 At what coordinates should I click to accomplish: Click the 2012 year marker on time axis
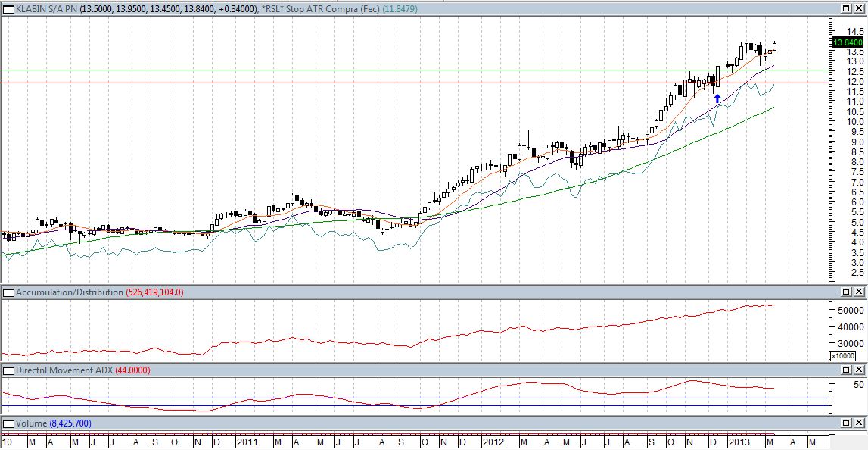tap(493, 442)
